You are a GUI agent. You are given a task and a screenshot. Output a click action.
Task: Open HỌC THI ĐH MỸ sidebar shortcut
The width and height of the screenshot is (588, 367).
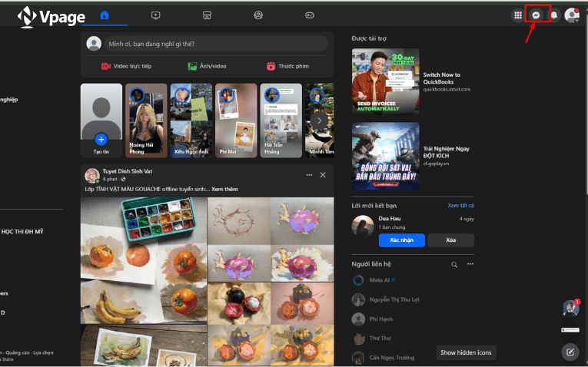22,232
